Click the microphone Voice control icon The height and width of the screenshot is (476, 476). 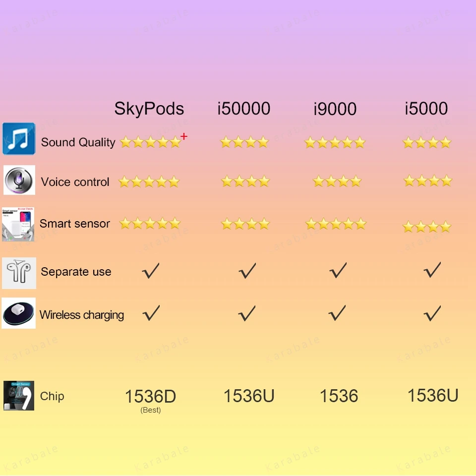[x=19, y=180]
